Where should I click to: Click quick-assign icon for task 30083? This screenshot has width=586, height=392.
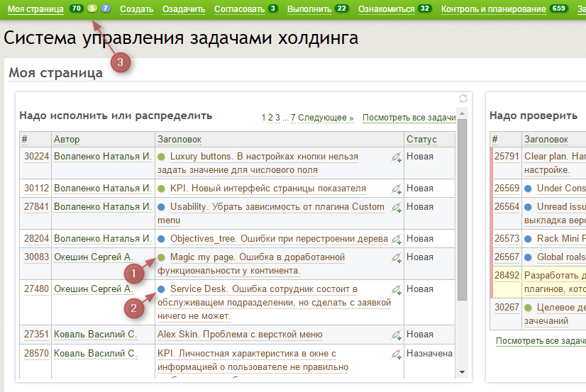pyautogui.click(x=397, y=258)
